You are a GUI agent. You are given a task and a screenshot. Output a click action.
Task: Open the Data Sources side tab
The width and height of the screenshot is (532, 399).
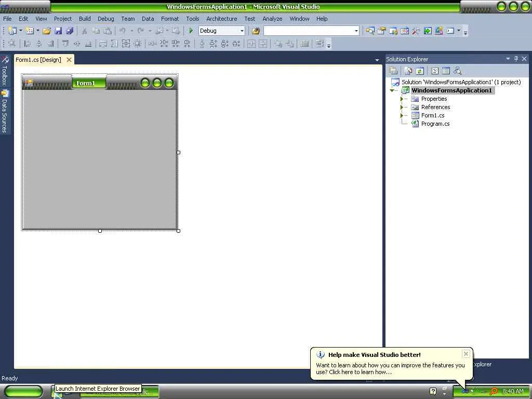click(5, 111)
